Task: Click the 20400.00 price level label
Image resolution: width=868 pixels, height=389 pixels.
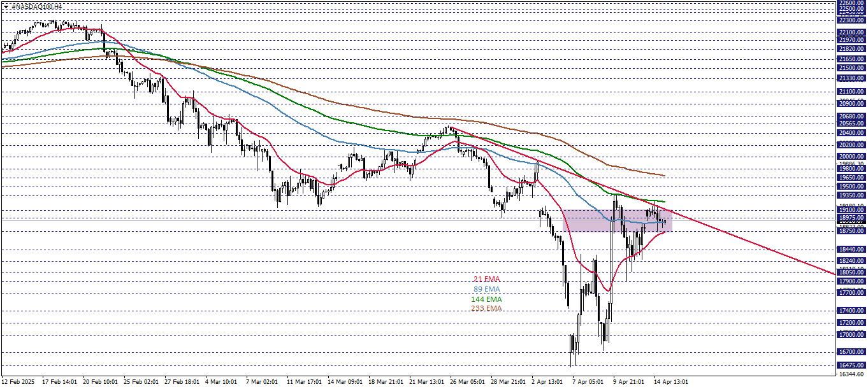Action: coord(852,133)
